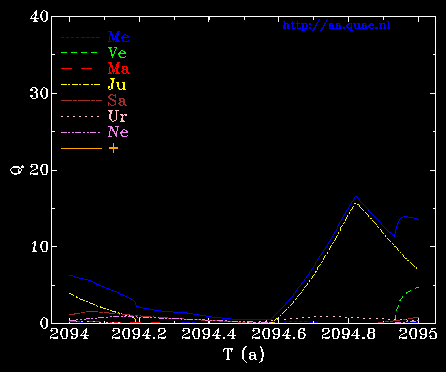
Task: Click the x-axis label 2094.8
Action: pos(349,334)
